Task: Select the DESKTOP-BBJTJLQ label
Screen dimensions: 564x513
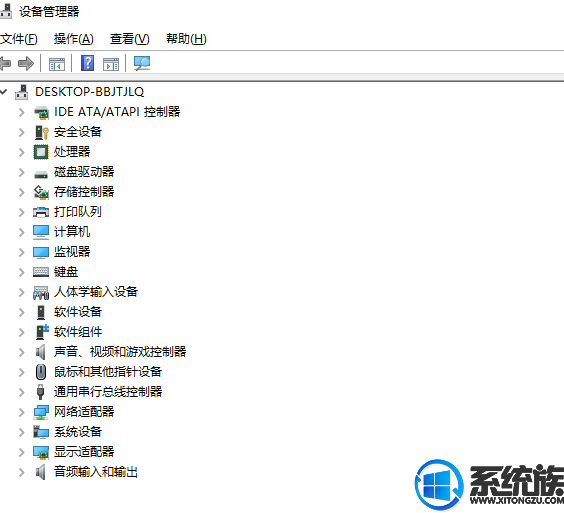Action: (90, 92)
